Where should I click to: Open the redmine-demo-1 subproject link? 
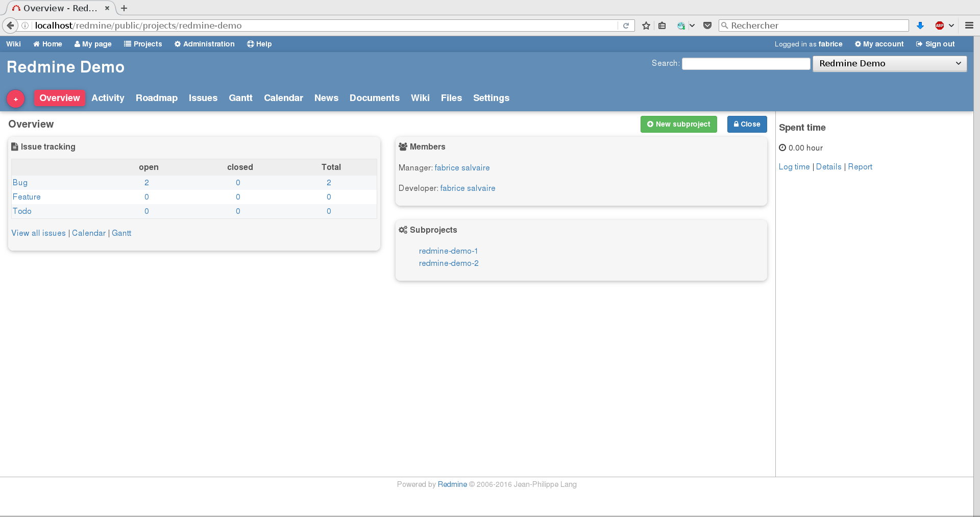point(448,251)
